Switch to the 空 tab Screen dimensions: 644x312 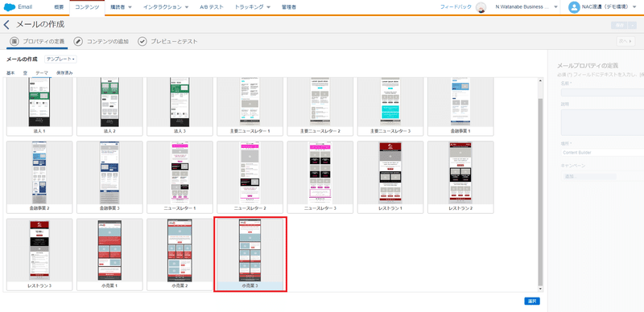coord(25,73)
